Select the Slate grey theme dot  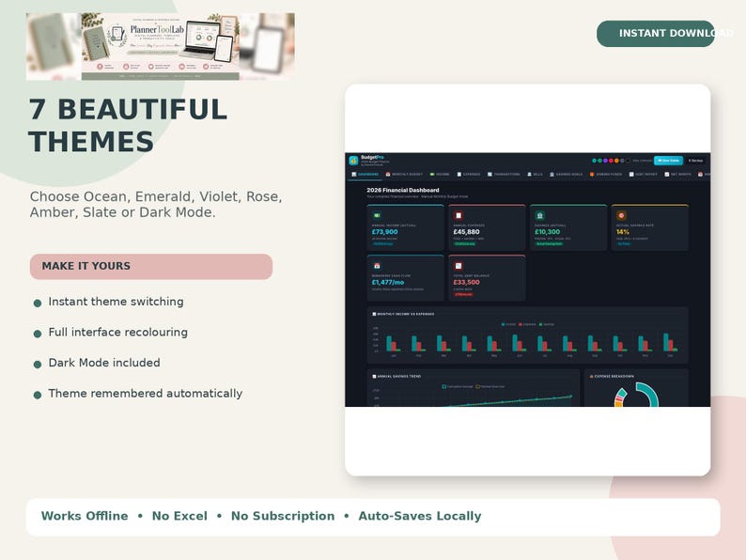pos(622,161)
